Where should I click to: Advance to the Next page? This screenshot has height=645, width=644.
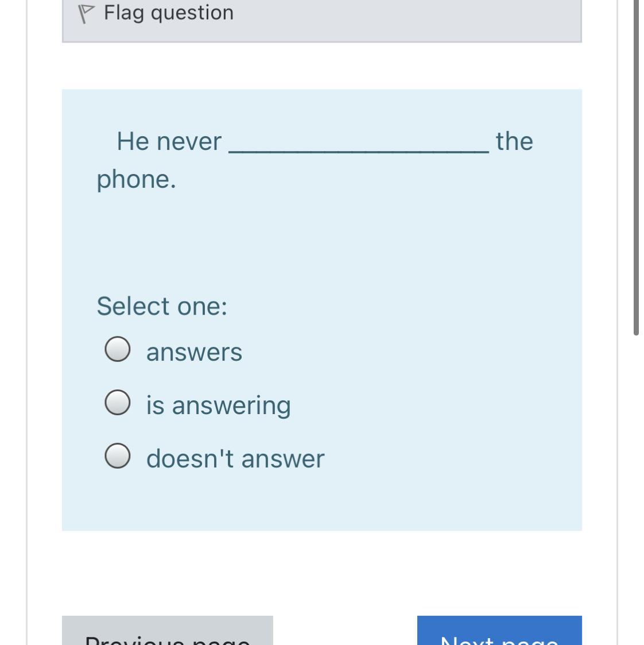coord(499,632)
